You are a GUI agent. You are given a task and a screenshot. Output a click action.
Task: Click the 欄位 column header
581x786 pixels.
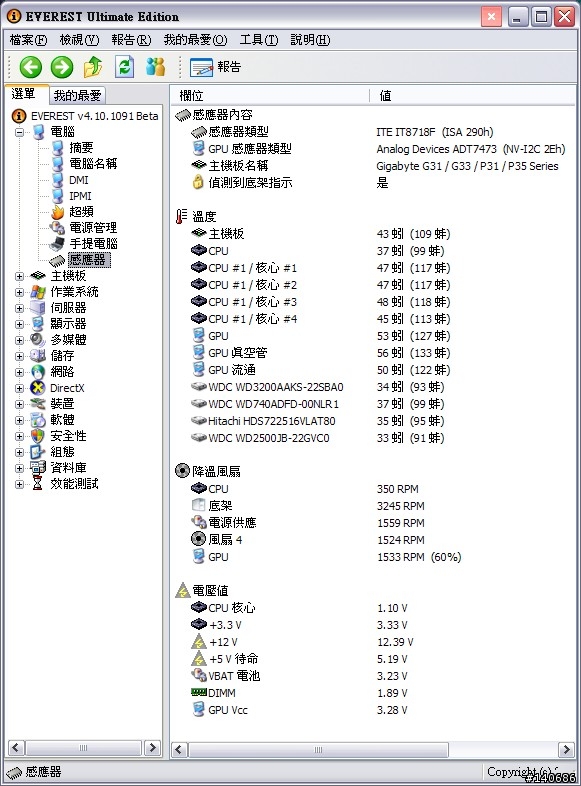pos(270,95)
